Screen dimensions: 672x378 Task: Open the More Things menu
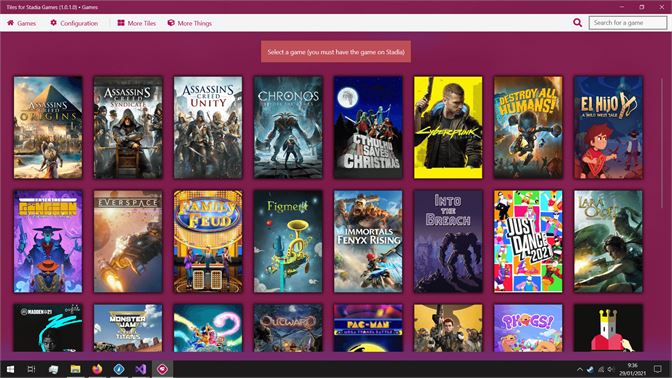coord(189,23)
